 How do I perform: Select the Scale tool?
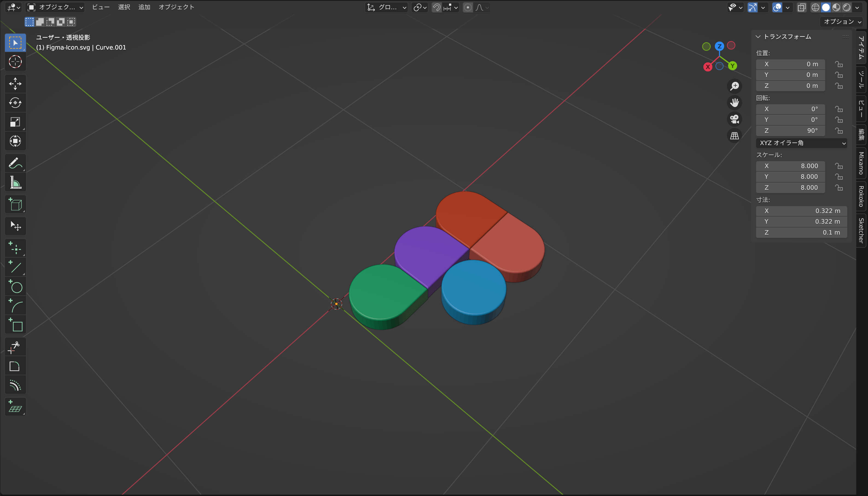[15, 122]
